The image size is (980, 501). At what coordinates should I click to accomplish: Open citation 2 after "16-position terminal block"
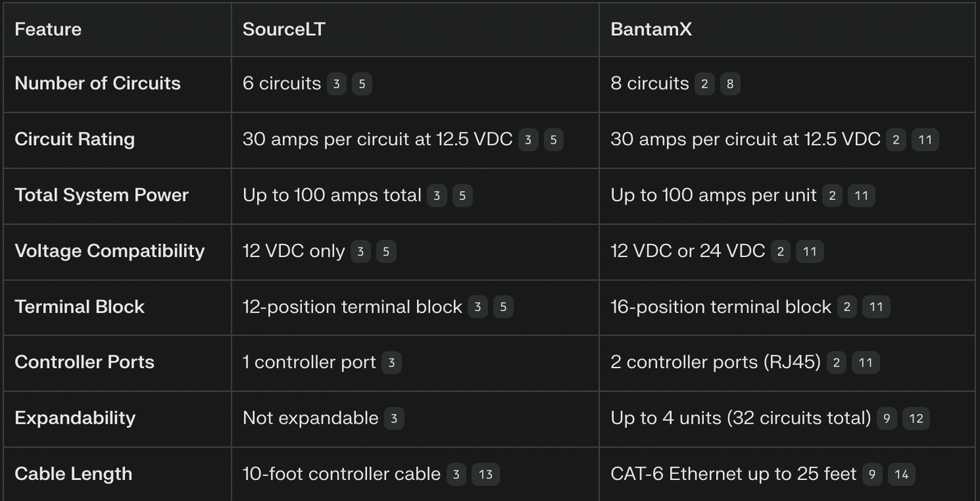(846, 307)
